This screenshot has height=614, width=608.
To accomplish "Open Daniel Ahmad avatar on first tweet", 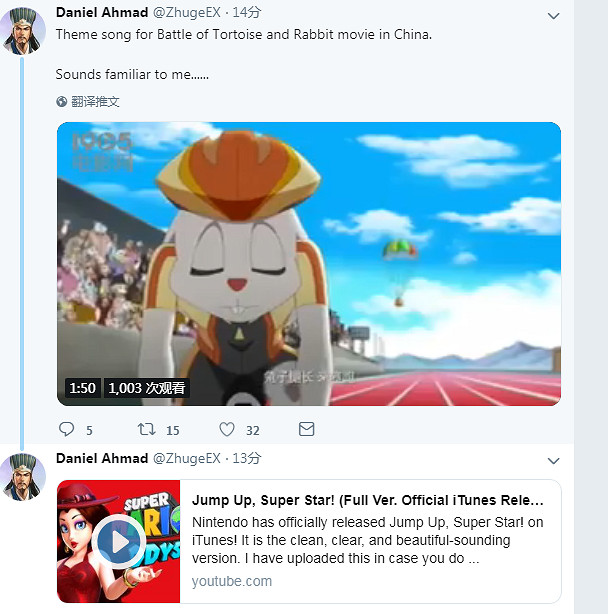I will [x=23, y=31].
